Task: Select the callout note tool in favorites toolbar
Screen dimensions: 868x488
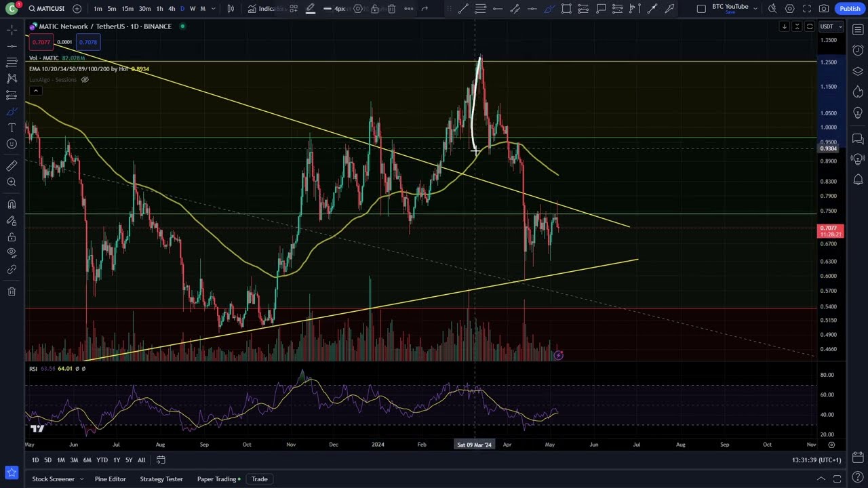Action: tap(601, 9)
